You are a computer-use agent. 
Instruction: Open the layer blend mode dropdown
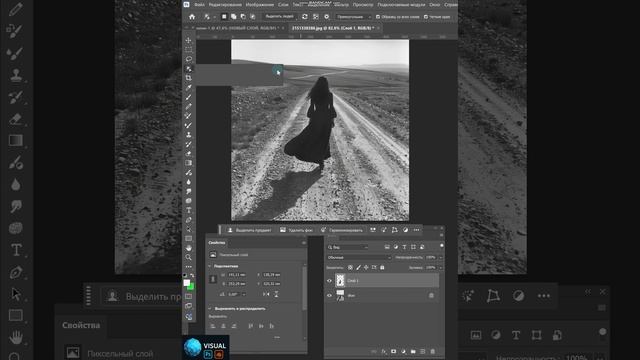click(x=359, y=258)
